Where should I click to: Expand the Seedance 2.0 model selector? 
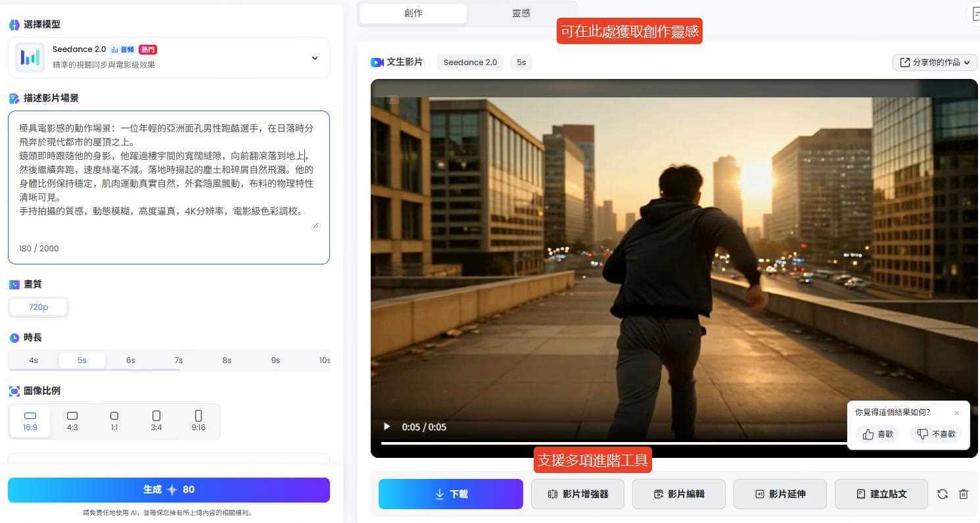coord(314,58)
